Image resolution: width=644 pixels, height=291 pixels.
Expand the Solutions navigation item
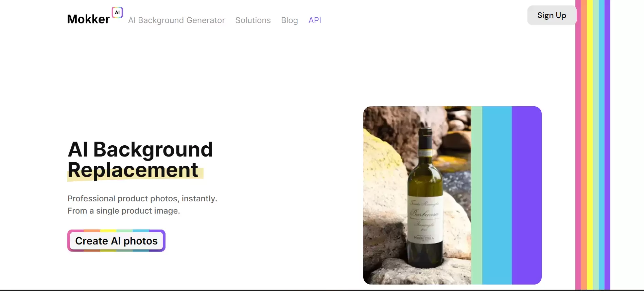click(253, 20)
